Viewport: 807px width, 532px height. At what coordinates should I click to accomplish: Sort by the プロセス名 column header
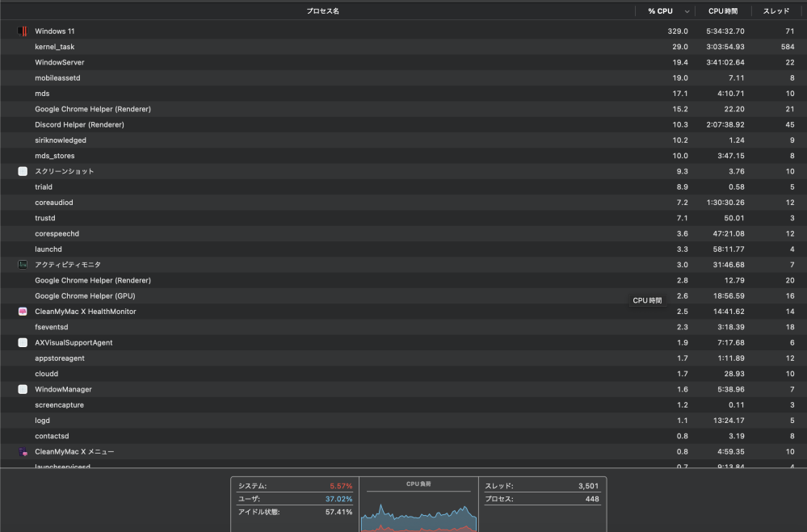(x=322, y=10)
